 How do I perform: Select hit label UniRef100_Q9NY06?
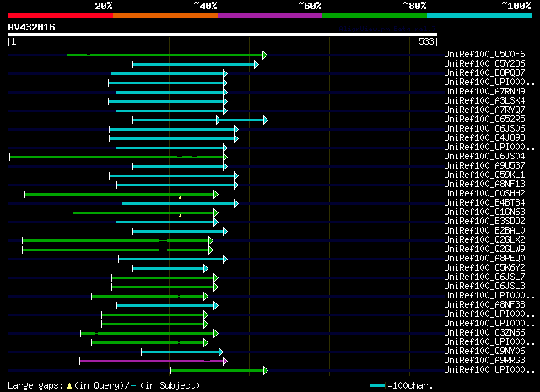(x=484, y=352)
